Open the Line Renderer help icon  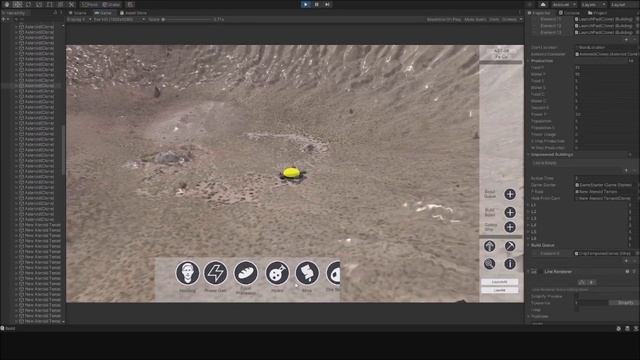click(627, 271)
